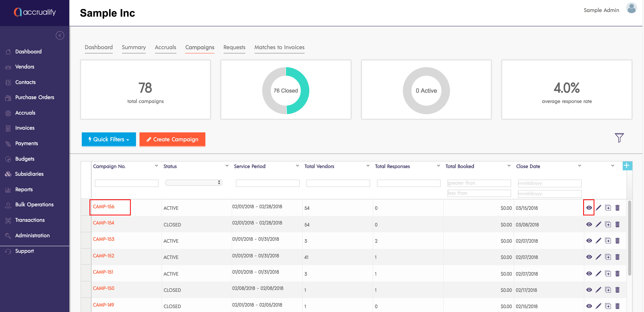View CAMP-156 with eye icon
Viewport: 644px width, 312px height.
coord(589,208)
